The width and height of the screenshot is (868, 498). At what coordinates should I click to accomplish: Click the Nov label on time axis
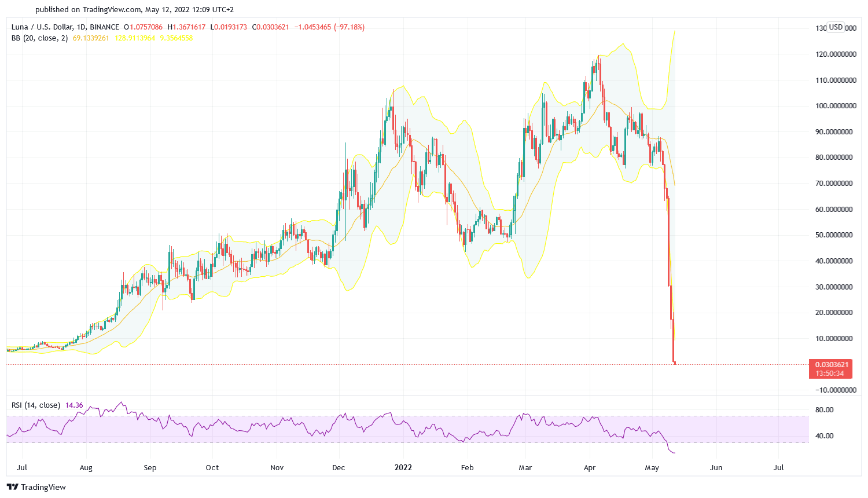(x=277, y=468)
